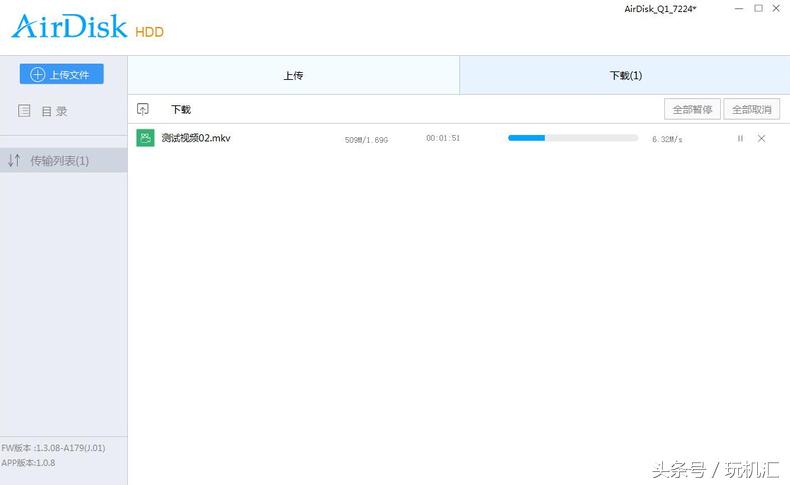Click the FW版本 firmware version text
The height and width of the screenshot is (485, 790).
(x=53, y=448)
